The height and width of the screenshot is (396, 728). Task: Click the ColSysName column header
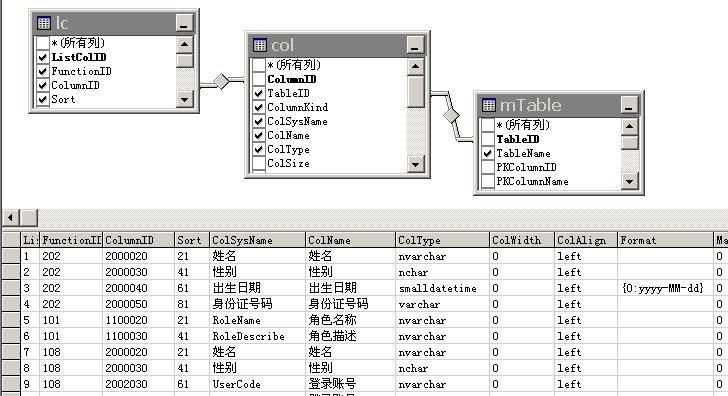coord(257,240)
